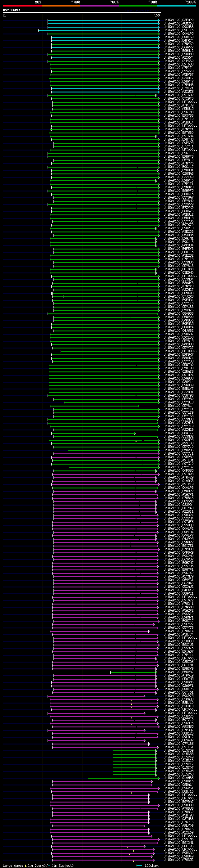Select the UniRef100_Q2XUT7 entry
The height and width of the screenshot is (868, 199).
(x=179, y=78)
